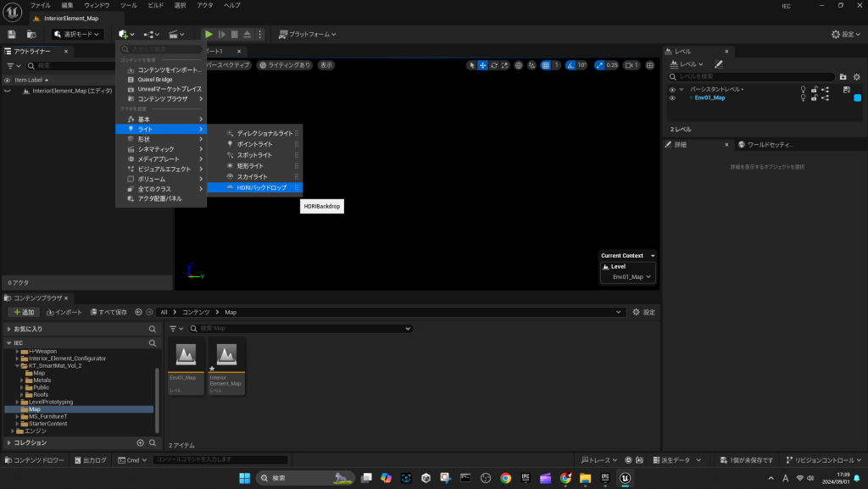This screenshot has height=489, width=868.
Task: Select the rotate gizmo tool in viewport
Action: click(x=493, y=65)
